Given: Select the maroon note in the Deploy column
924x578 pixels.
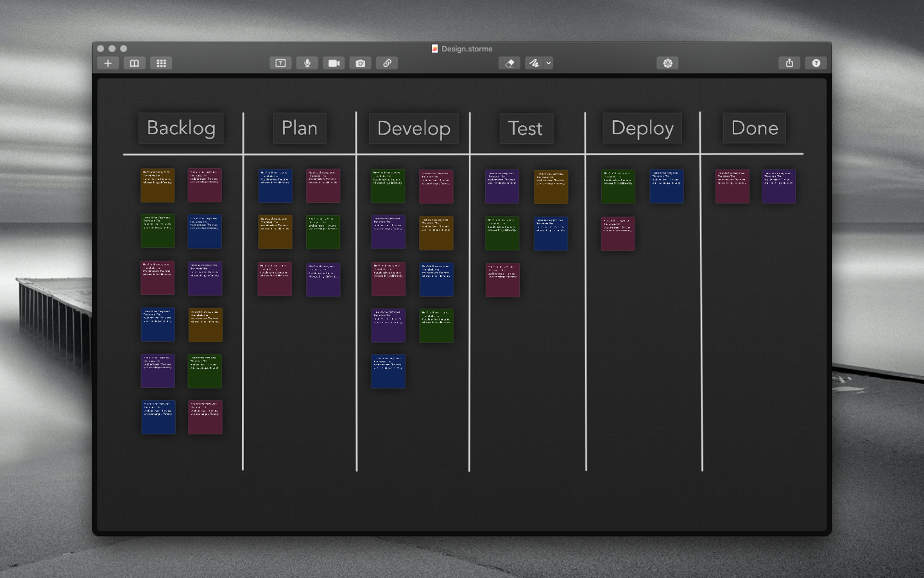Looking at the screenshot, I should pos(618,234).
